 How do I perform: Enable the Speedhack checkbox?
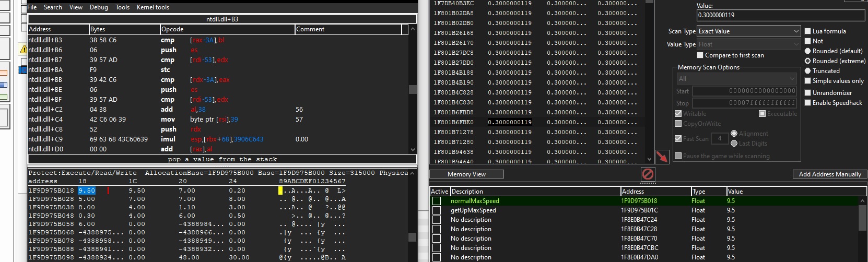tap(808, 103)
